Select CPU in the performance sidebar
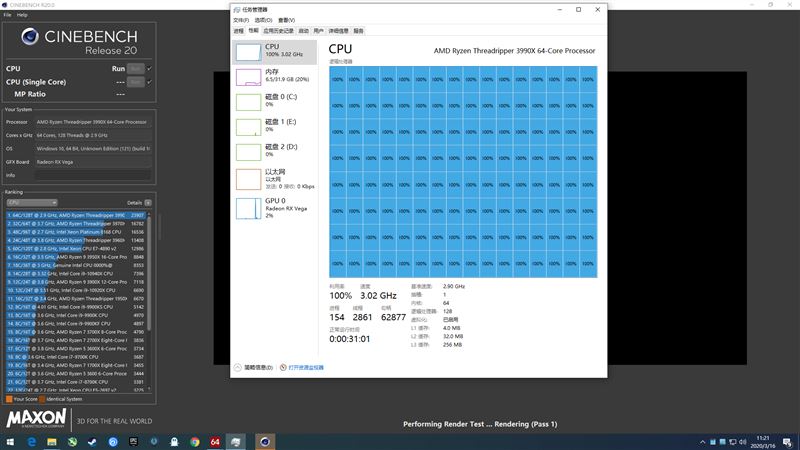 click(x=274, y=52)
